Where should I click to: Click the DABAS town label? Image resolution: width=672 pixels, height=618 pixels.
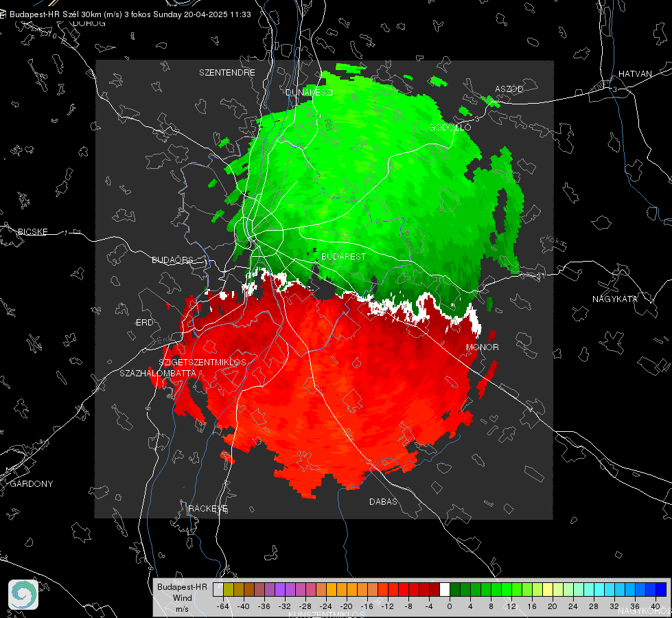pyautogui.click(x=384, y=501)
